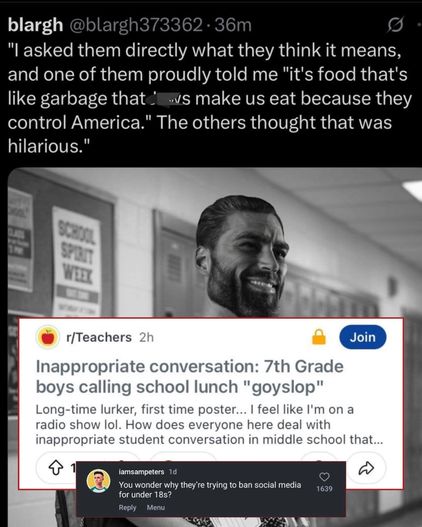Viewport: 422px width, 527px height.
Task: Open the grayscale hallway meme image
Action: (x=215, y=242)
